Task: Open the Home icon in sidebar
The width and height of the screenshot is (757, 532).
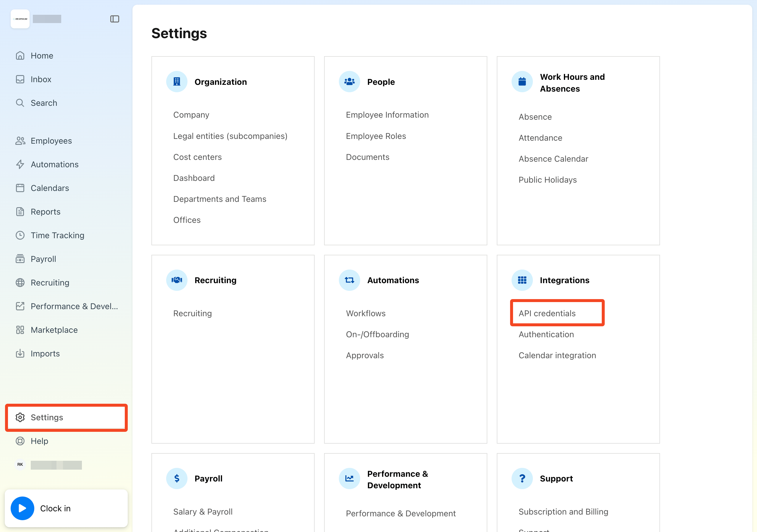Action: (20, 55)
